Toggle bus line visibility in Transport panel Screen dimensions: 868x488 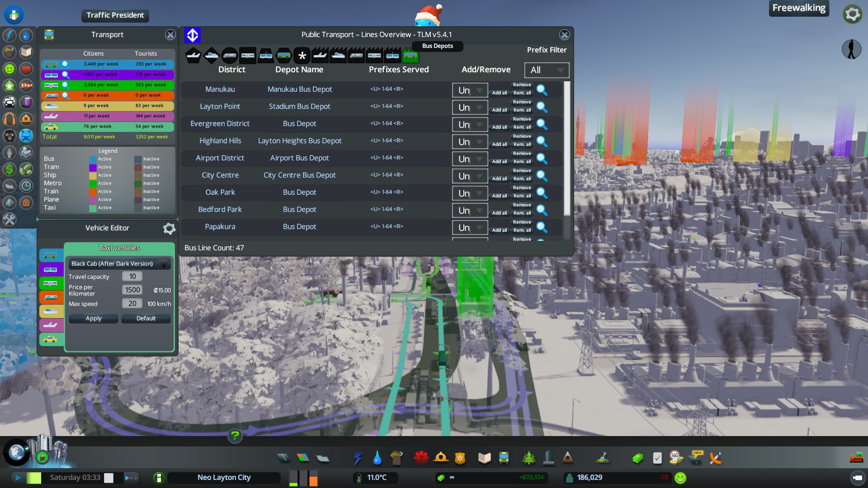tap(65, 64)
